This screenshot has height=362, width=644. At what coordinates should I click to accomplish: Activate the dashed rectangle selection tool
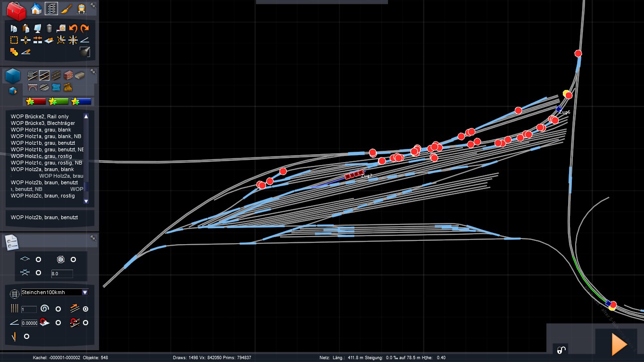pos(14,40)
